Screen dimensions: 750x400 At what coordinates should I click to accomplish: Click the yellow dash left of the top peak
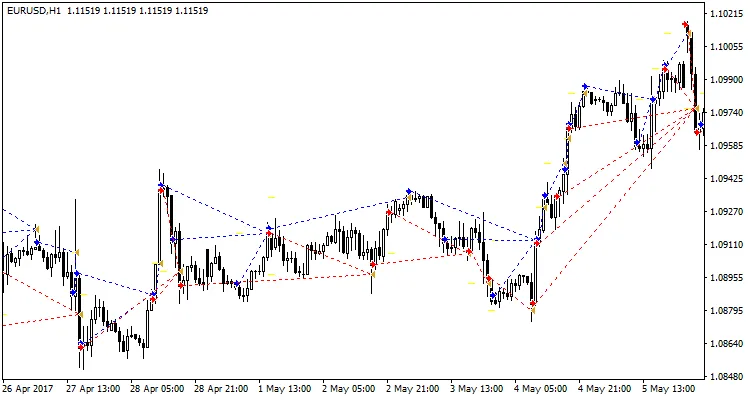pyautogui.click(x=667, y=33)
